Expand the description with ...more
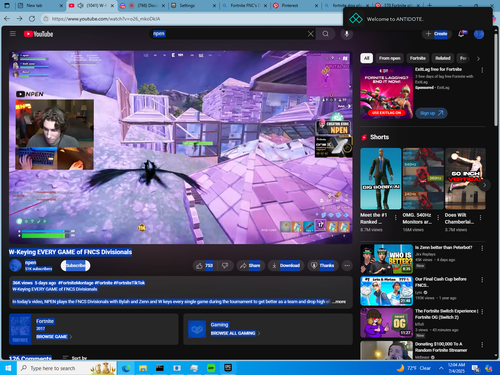This screenshot has width=500, height=375. click(339, 302)
